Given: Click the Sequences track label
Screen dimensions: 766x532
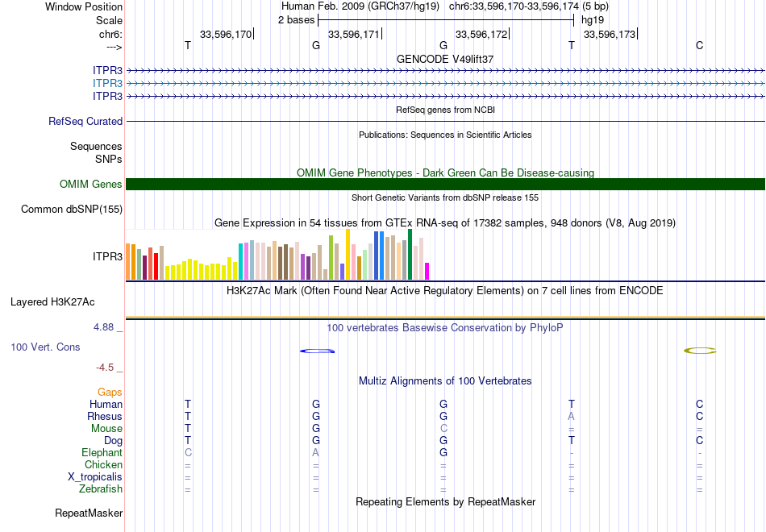Looking at the screenshot, I should (96, 146).
